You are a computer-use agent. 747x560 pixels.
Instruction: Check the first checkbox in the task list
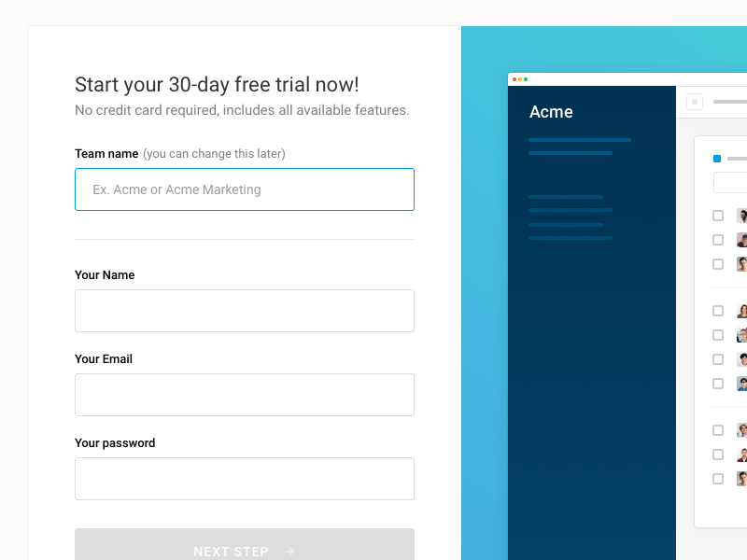[717, 216]
